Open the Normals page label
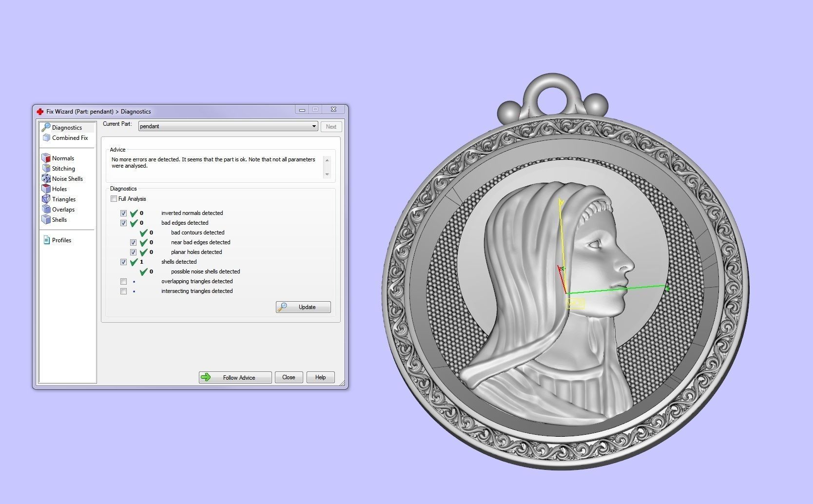This screenshot has width=813, height=504. [x=63, y=158]
